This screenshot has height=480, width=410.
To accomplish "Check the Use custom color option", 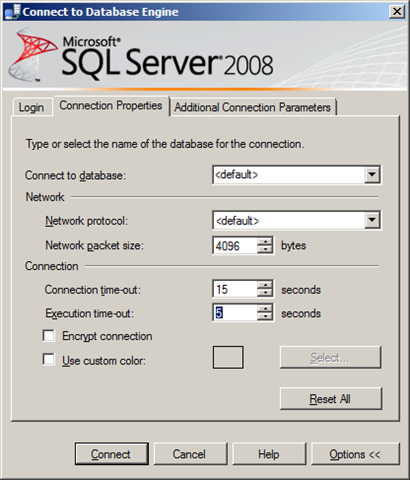I will [x=49, y=360].
